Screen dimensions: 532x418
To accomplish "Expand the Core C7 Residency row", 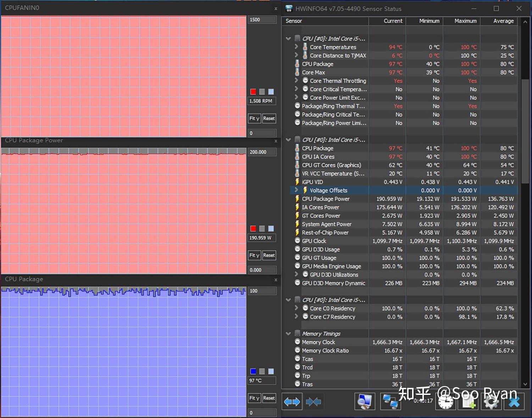I will coord(297,317).
